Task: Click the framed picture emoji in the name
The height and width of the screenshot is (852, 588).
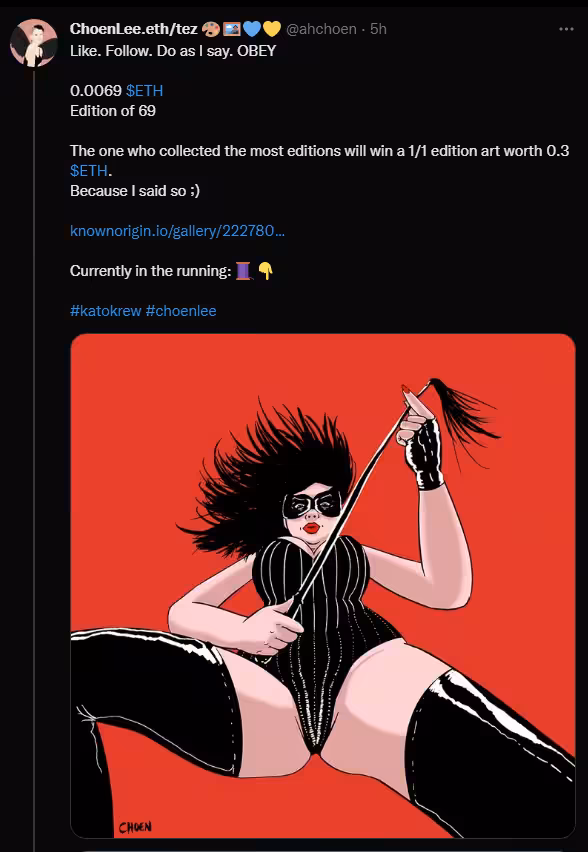Action: tap(232, 29)
